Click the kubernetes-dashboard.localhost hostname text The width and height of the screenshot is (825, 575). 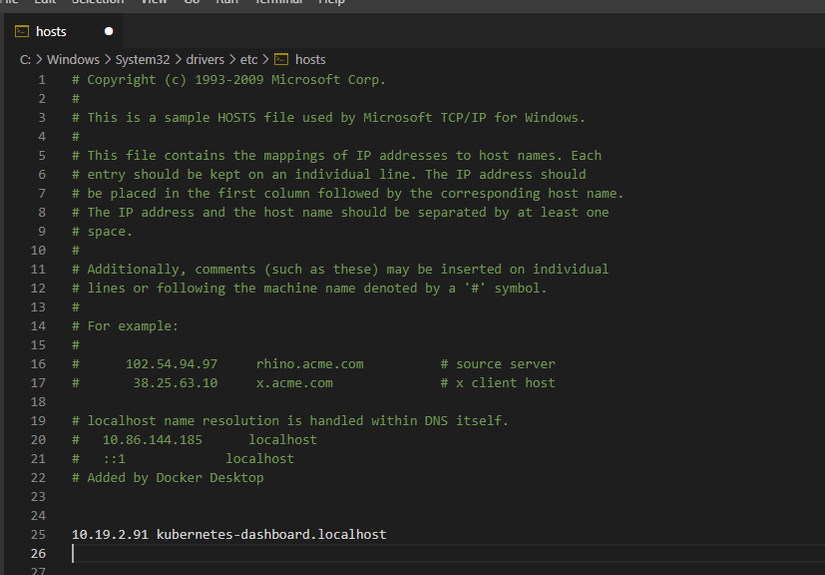click(x=271, y=535)
